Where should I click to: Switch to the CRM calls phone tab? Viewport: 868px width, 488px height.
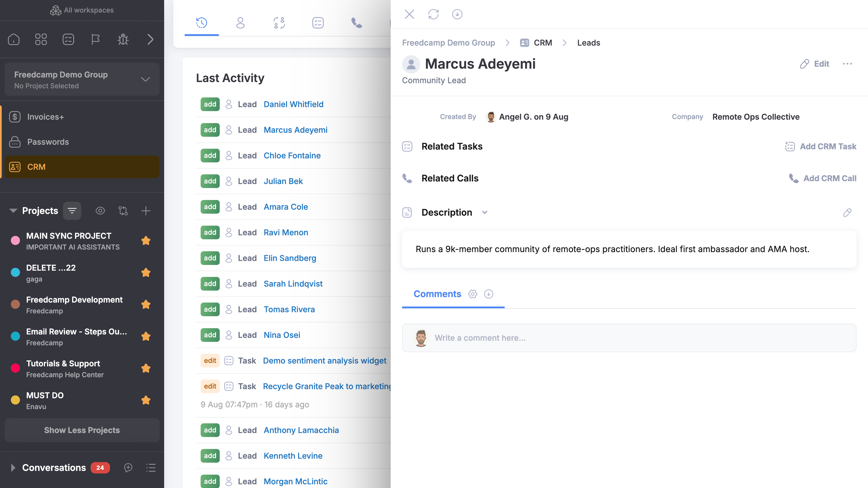356,23
